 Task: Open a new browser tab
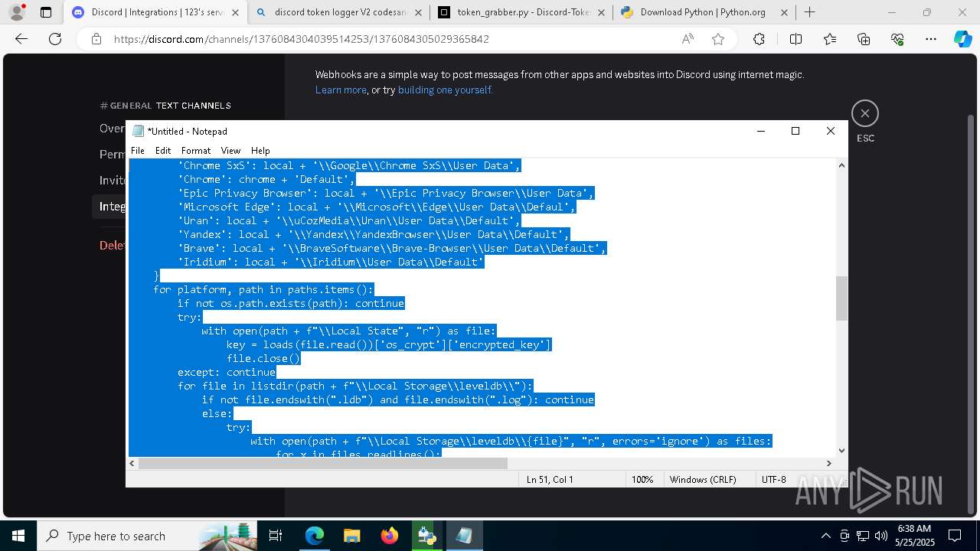[809, 12]
